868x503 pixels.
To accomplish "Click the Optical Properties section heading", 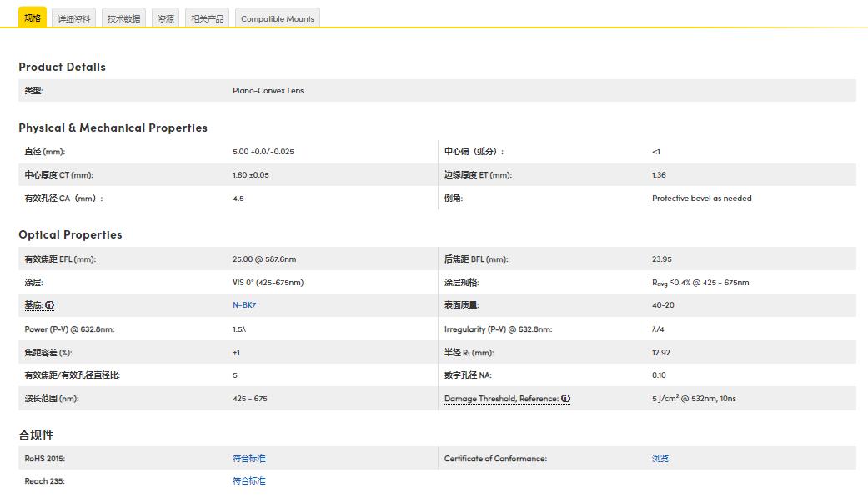I will (x=70, y=234).
